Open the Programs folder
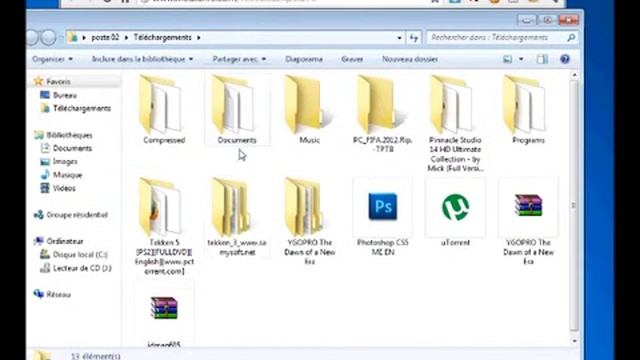Viewport: 640px width, 360px height. pos(528,108)
